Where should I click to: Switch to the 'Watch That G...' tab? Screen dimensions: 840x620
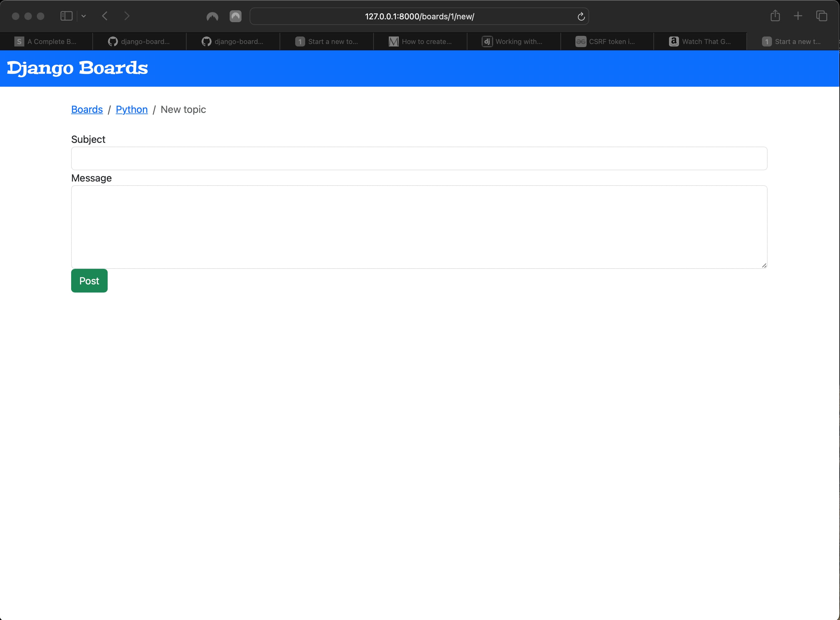[700, 42]
